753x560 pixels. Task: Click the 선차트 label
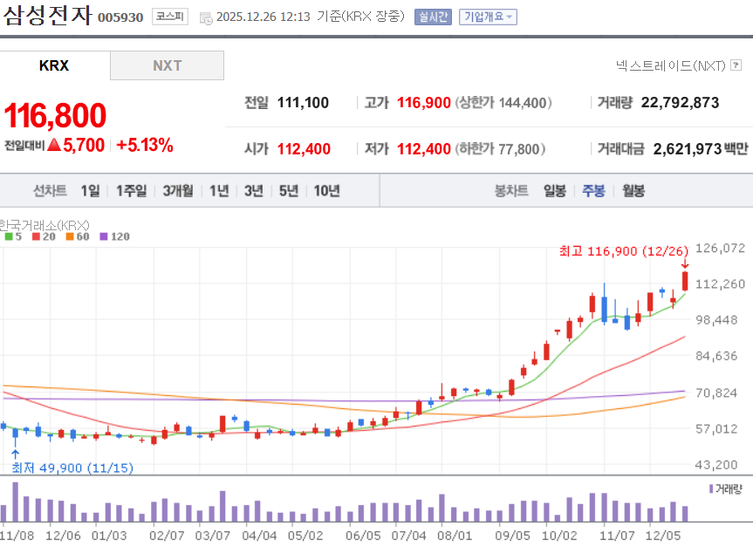pyautogui.click(x=50, y=191)
